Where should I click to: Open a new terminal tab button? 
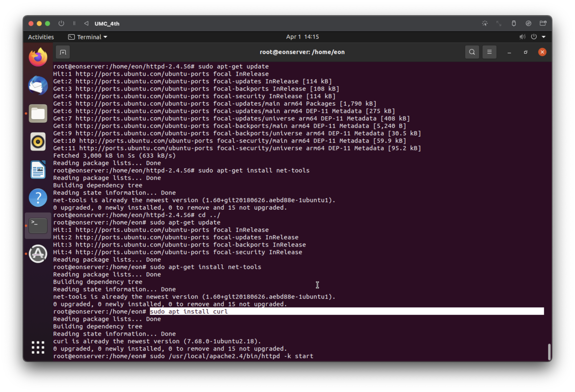pyautogui.click(x=63, y=52)
